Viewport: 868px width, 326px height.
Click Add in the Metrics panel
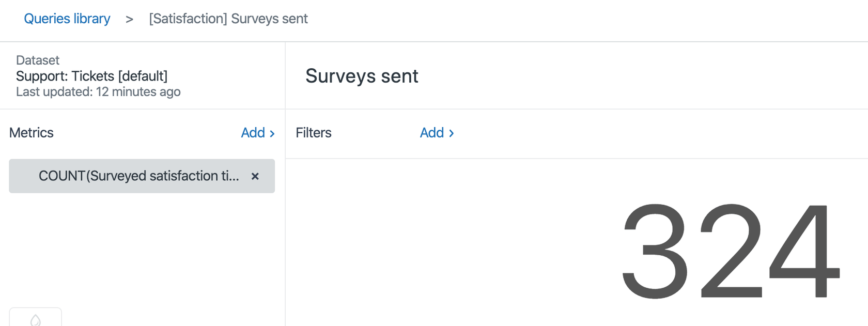252,133
